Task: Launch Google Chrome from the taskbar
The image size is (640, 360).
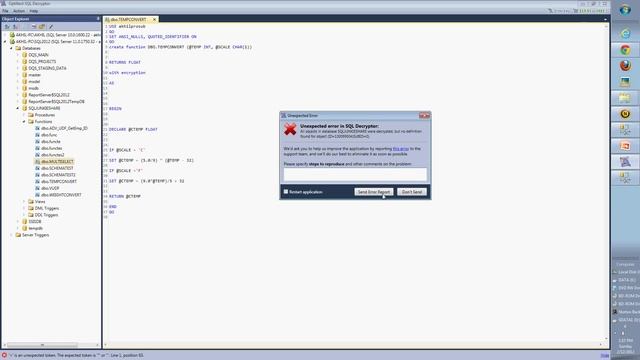Action: (x=625, y=50)
